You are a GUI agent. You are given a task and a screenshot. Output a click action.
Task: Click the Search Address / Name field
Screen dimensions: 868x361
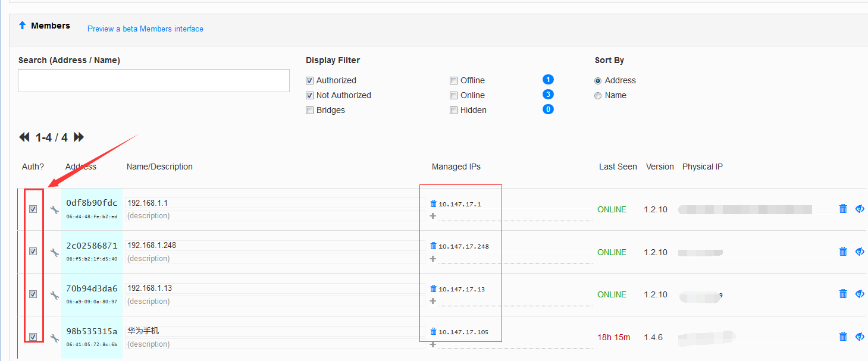coord(153,80)
